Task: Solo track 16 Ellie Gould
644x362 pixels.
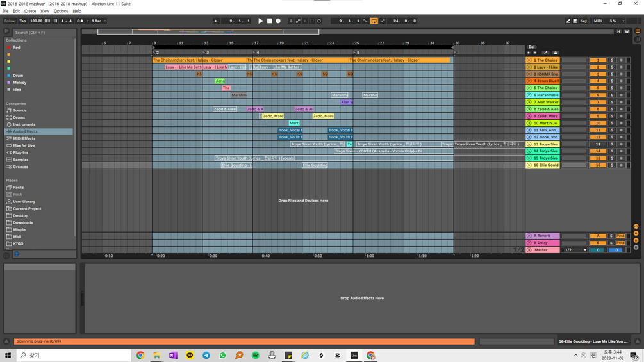Action: coord(611,165)
